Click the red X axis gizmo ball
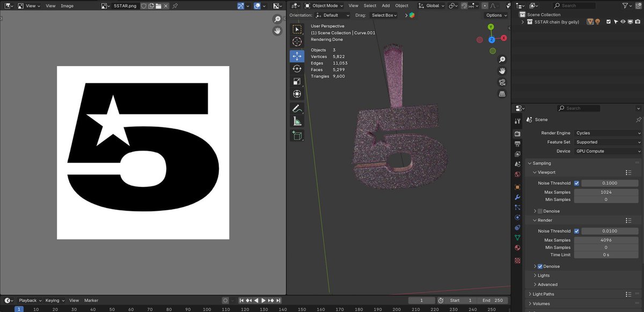Viewport: 644px width, 312px height. coord(504,39)
